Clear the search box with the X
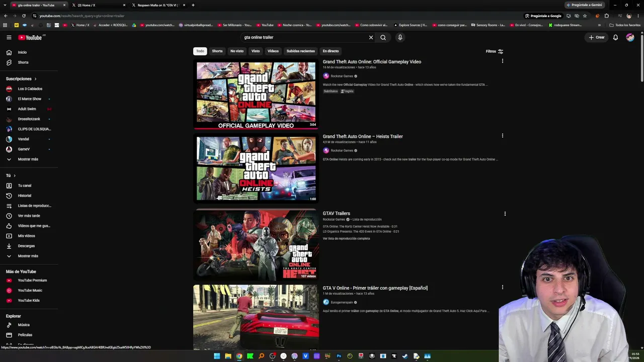Screen dimensions: 644x362 (x=371, y=37)
